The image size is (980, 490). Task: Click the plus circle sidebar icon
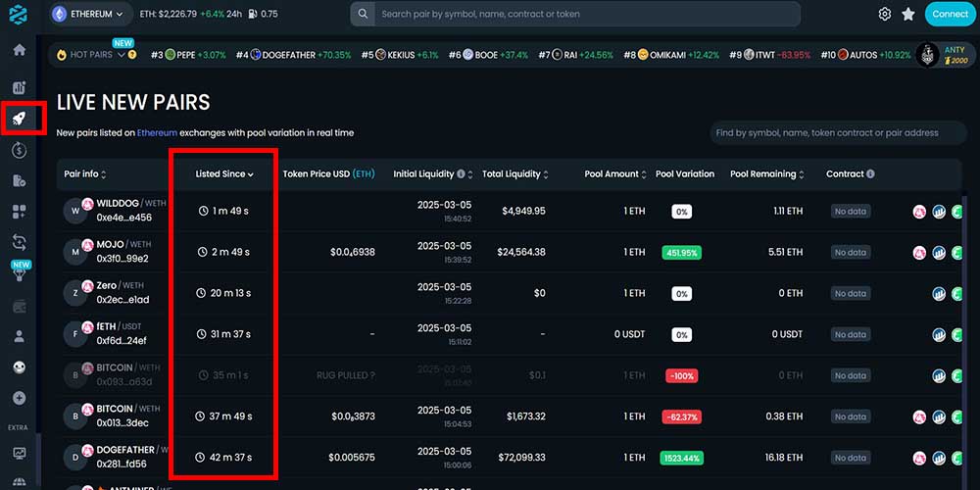[x=20, y=398]
